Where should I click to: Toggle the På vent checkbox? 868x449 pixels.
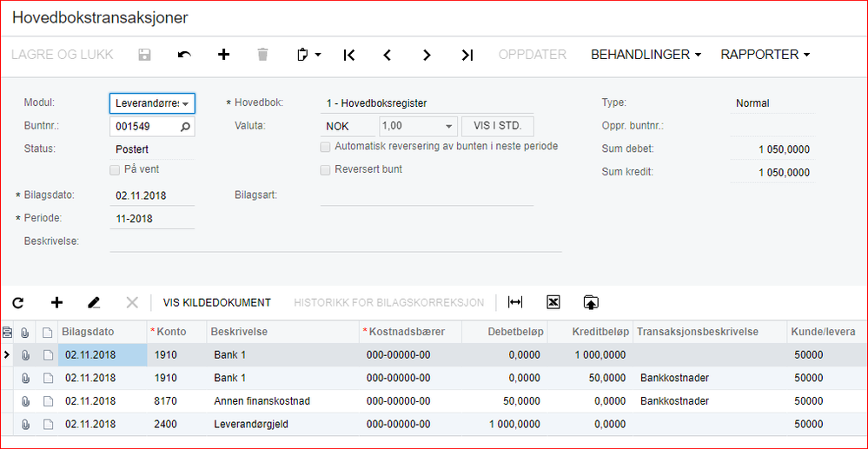pos(115,170)
